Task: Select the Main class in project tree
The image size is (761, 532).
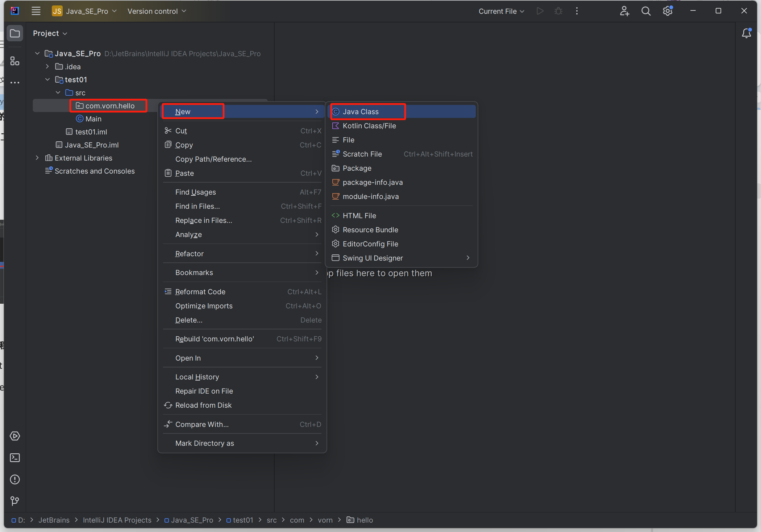Action: 93,119
